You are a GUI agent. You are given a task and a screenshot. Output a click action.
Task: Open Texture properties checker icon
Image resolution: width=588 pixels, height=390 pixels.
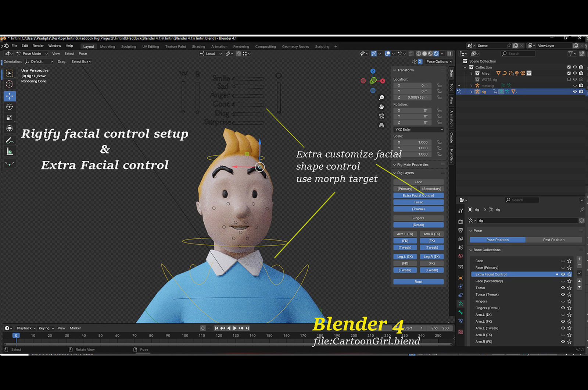coord(460,332)
